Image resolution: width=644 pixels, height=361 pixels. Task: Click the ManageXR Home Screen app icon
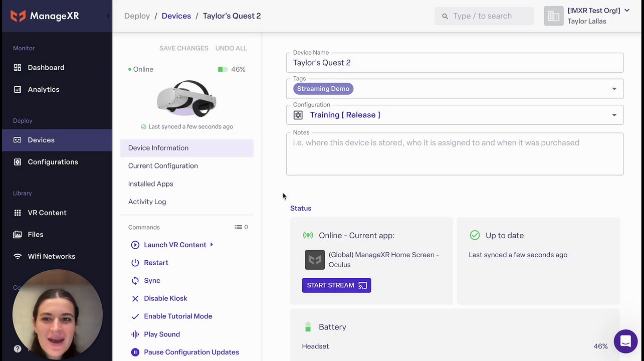(x=315, y=260)
